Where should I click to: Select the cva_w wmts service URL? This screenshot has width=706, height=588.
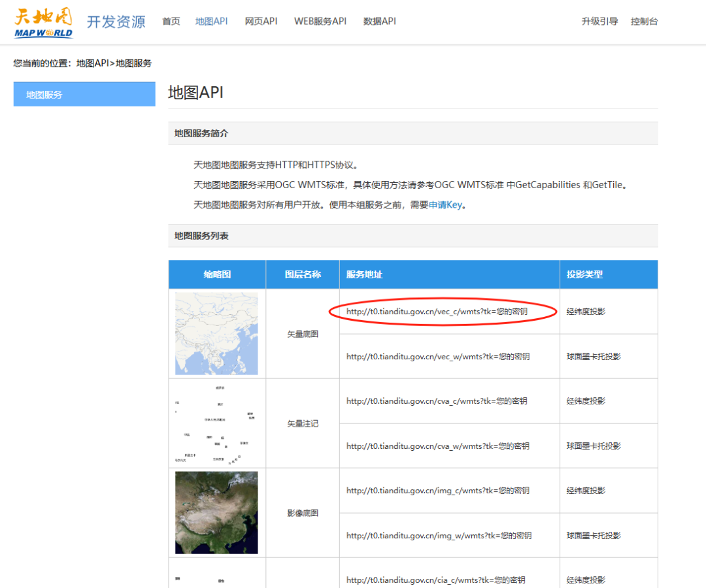(x=437, y=446)
